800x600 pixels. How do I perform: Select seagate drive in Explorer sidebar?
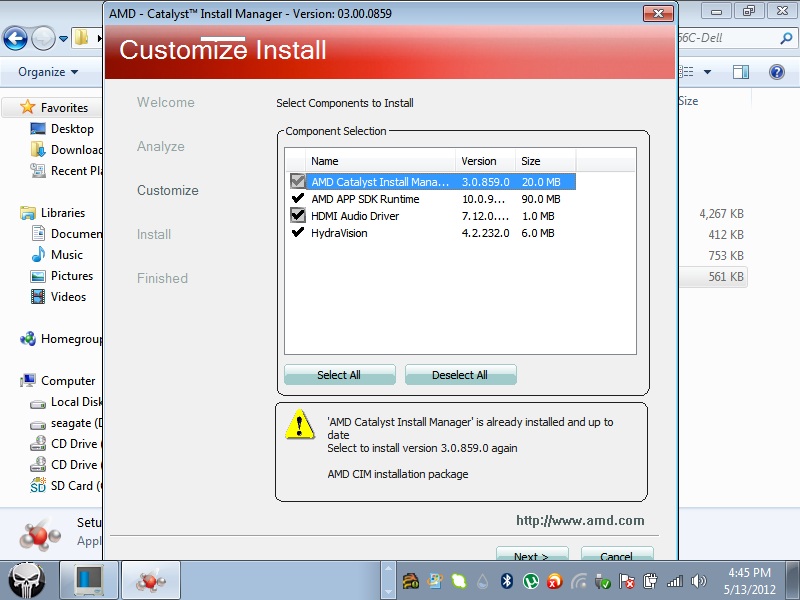click(65, 423)
